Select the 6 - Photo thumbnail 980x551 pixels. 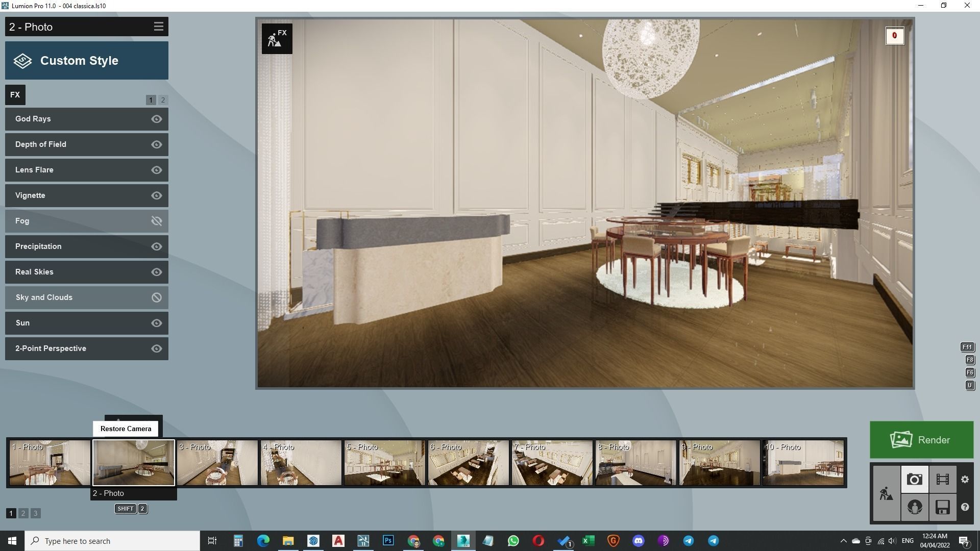pyautogui.click(x=469, y=463)
